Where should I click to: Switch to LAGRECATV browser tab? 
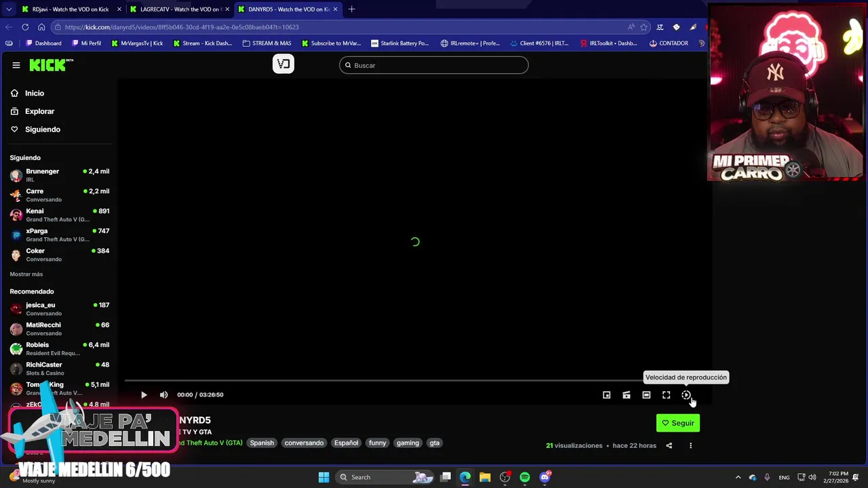click(180, 9)
